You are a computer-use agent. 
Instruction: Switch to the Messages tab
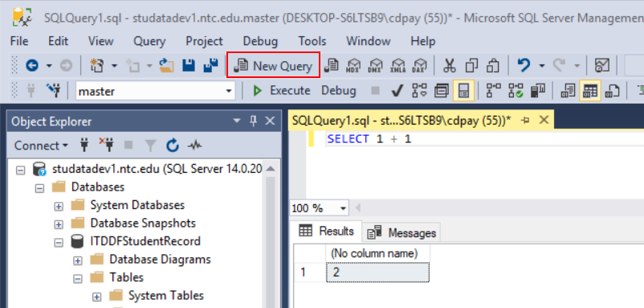point(401,232)
